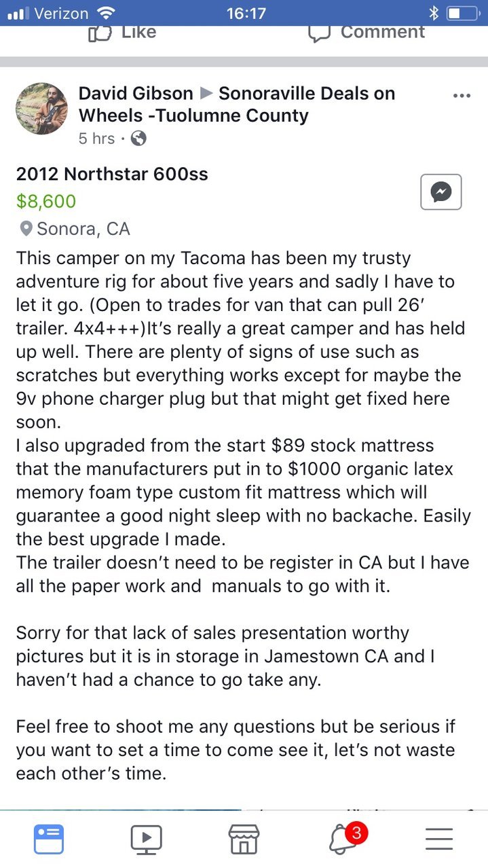Tap the 2012 Northstar 600ss listing title
The height and width of the screenshot is (868, 488).
112,174
